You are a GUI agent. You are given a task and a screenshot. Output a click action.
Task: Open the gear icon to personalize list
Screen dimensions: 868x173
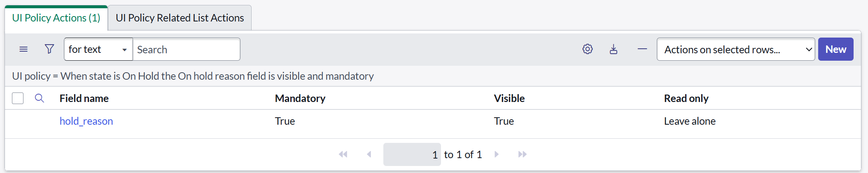click(588, 49)
